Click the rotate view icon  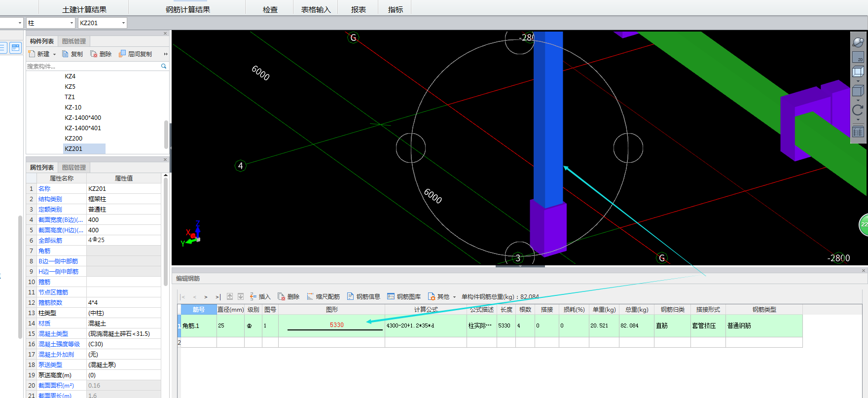coord(858,110)
